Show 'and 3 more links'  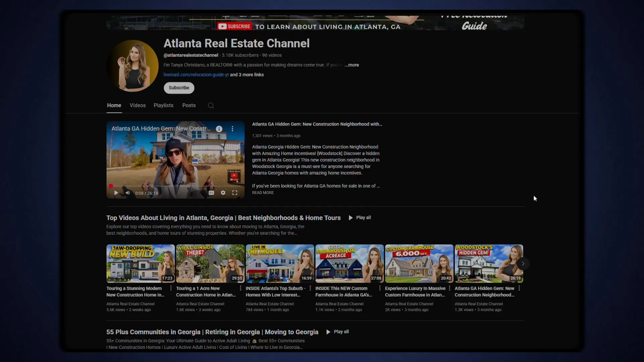click(x=247, y=75)
